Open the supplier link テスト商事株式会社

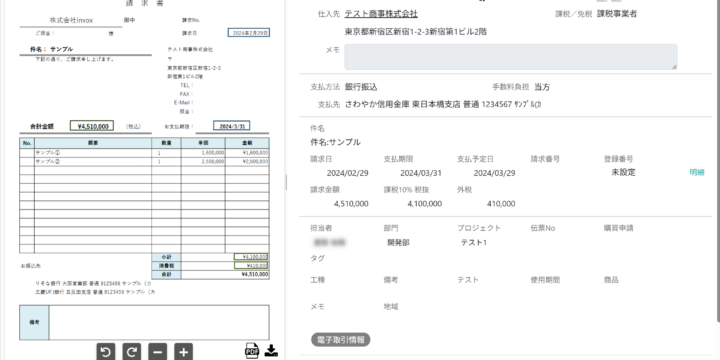pyautogui.click(x=381, y=14)
